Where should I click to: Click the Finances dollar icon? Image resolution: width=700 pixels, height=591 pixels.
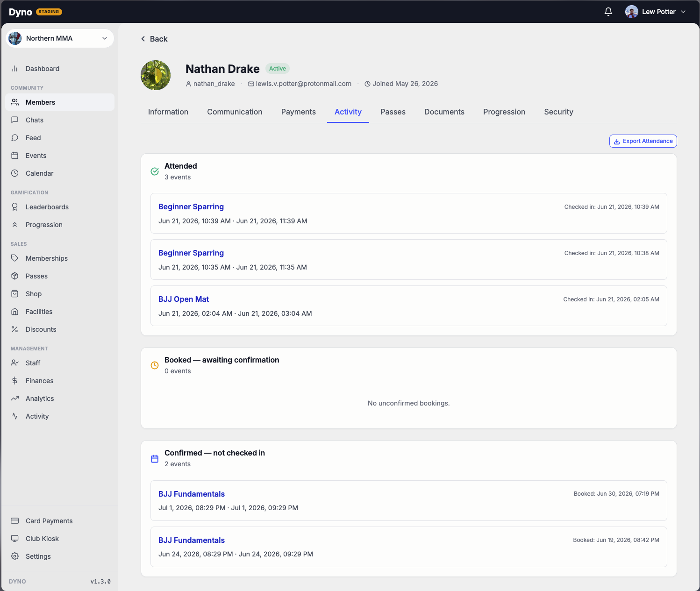coord(15,381)
